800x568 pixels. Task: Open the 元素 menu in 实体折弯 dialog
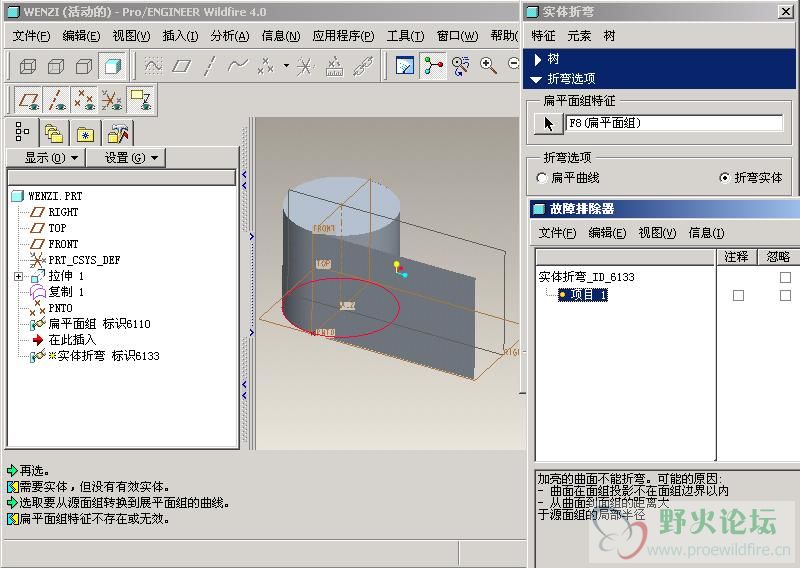pyautogui.click(x=579, y=36)
